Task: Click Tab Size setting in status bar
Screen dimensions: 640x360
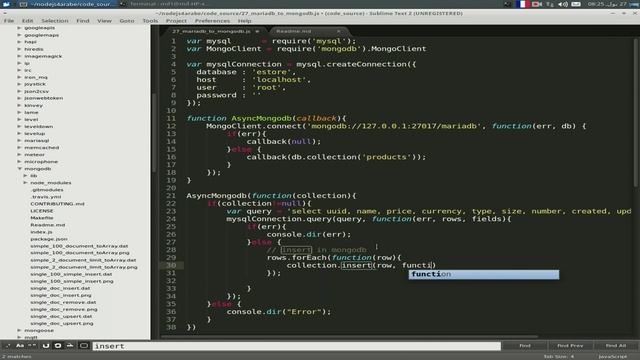Action: [558, 357]
